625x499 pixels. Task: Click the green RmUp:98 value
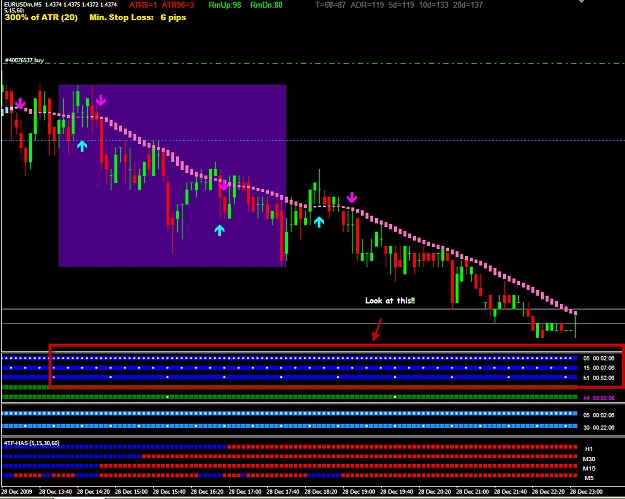225,5
